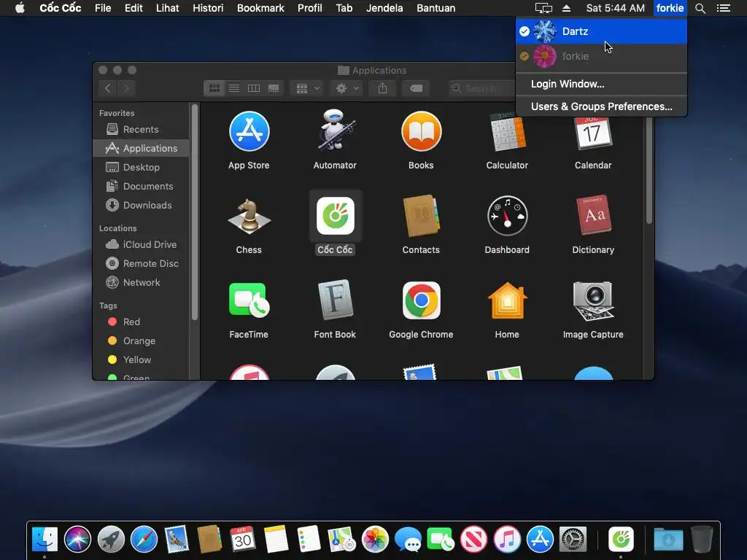Select the Contacts app icon in Finder

421,216
